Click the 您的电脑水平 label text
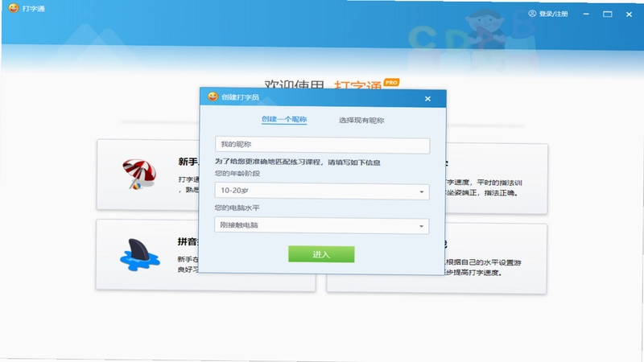 (x=237, y=208)
